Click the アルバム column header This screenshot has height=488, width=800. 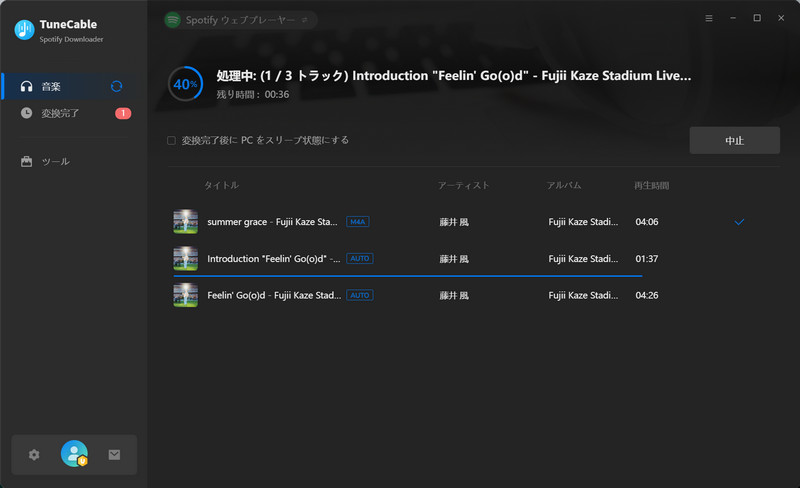pos(564,185)
